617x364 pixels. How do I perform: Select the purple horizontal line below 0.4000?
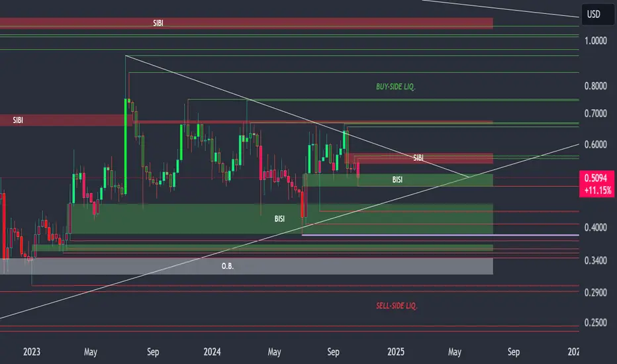point(440,236)
